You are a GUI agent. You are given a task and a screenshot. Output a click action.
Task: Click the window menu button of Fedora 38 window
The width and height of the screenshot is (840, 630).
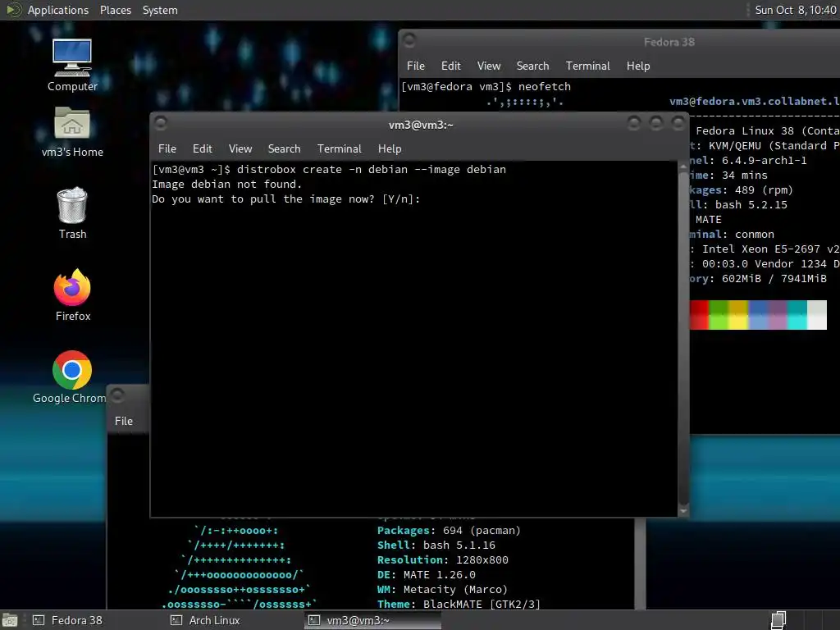coord(409,40)
